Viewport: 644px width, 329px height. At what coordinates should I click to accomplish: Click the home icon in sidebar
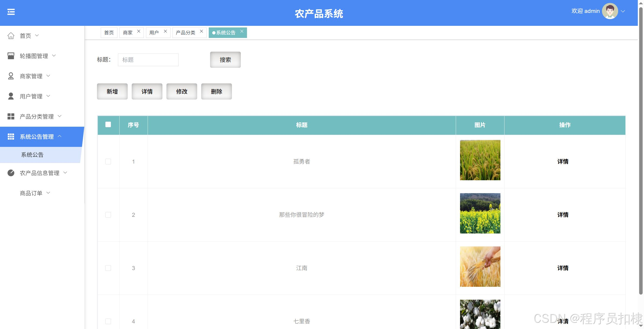tap(11, 36)
